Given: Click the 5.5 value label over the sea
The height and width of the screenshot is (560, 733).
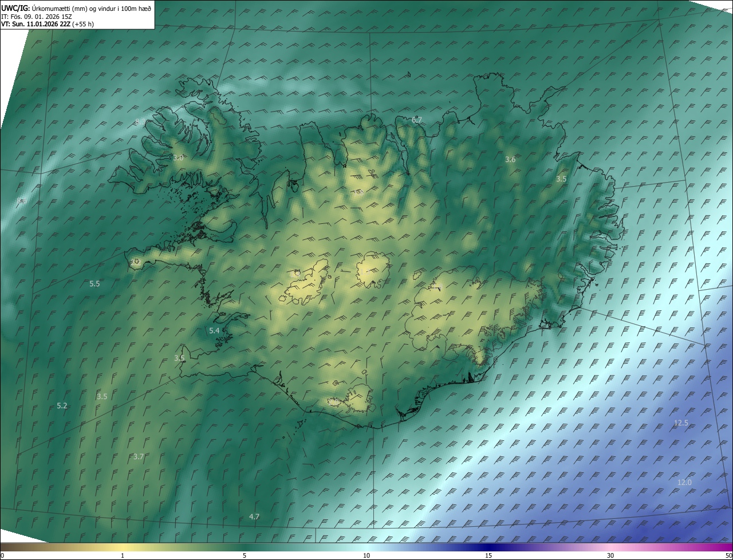Looking at the screenshot, I should pos(94,283).
